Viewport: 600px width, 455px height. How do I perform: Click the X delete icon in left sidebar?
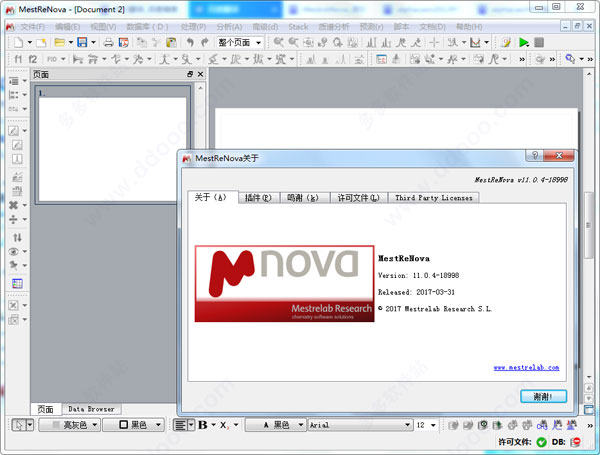pyautogui.click(x=13, y=205)
